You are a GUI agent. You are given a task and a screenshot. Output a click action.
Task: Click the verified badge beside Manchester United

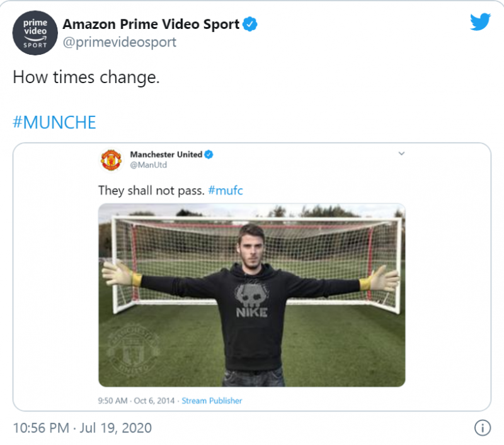[209, 154]
